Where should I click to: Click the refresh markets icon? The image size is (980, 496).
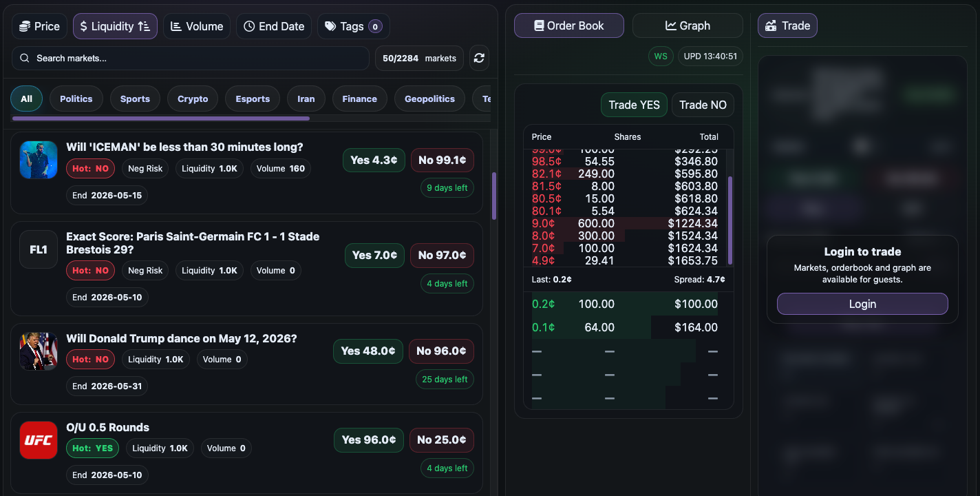(x=479, y=59)
